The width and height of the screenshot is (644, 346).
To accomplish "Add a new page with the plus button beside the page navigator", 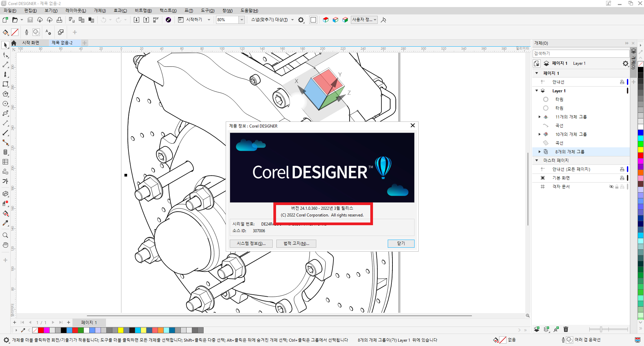I will (69, 323).
